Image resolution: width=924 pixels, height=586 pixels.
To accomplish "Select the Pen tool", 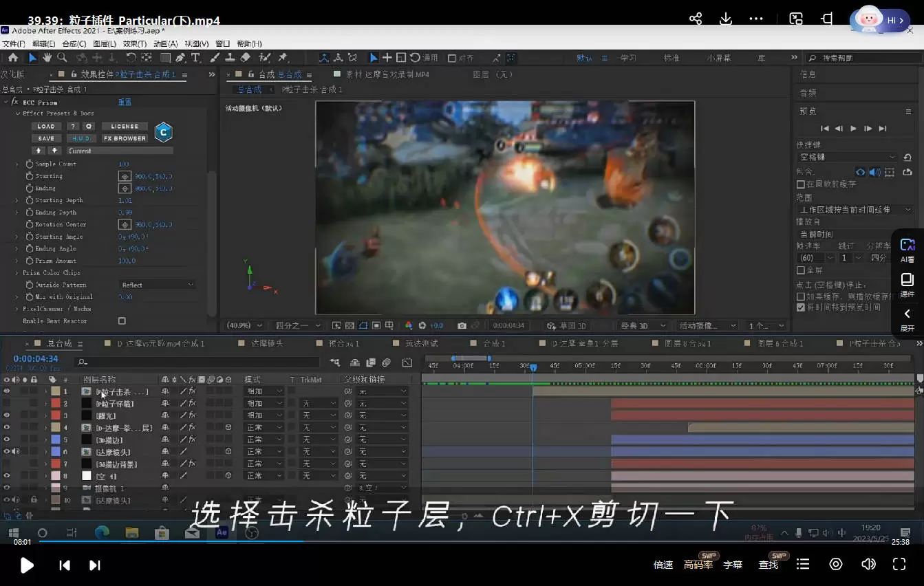I will [x=180, y=58].
